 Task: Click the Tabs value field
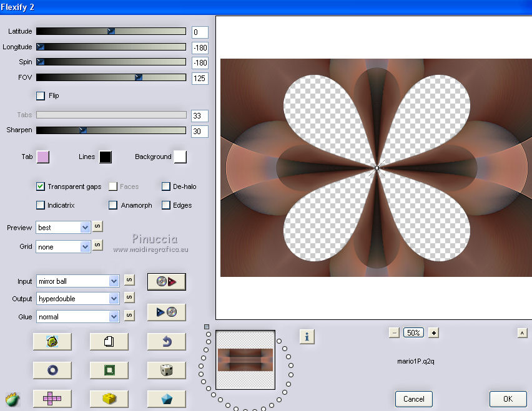[x=200, y=116]
